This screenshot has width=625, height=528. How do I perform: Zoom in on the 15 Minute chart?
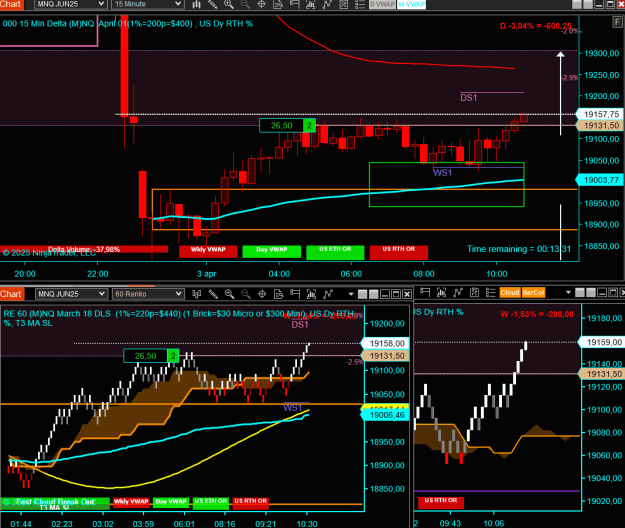[x=229, y=4]
